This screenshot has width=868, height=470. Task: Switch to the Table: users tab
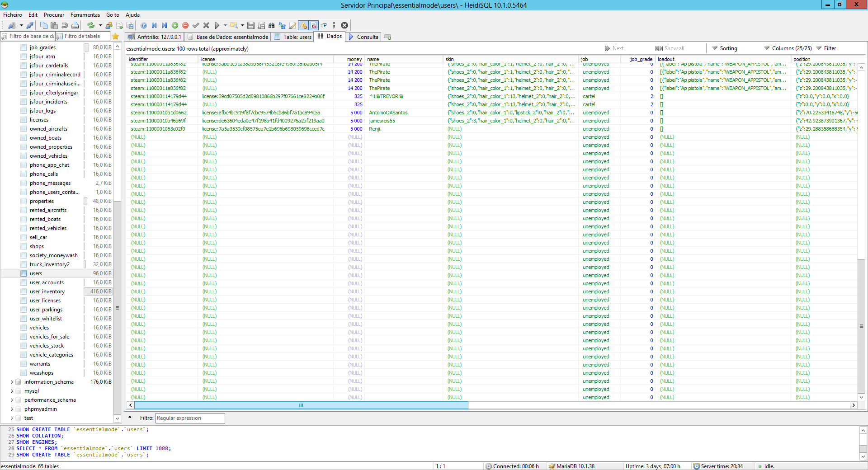(293, 37)
